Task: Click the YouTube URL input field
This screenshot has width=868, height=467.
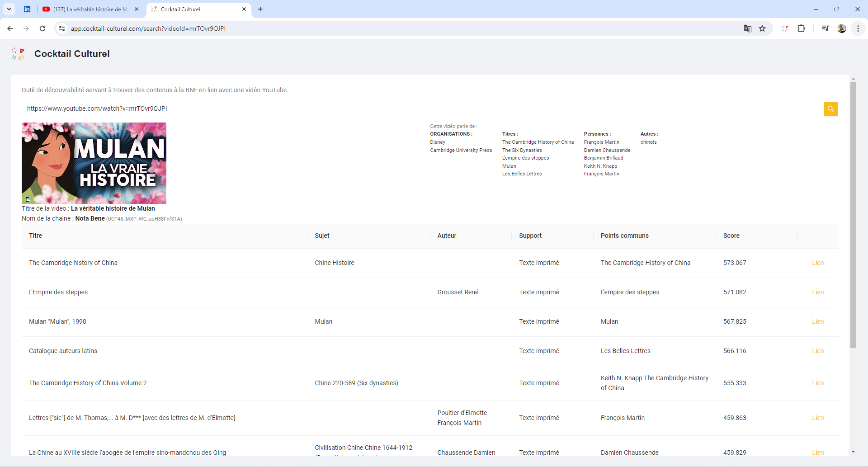Action: coord(423,109)
